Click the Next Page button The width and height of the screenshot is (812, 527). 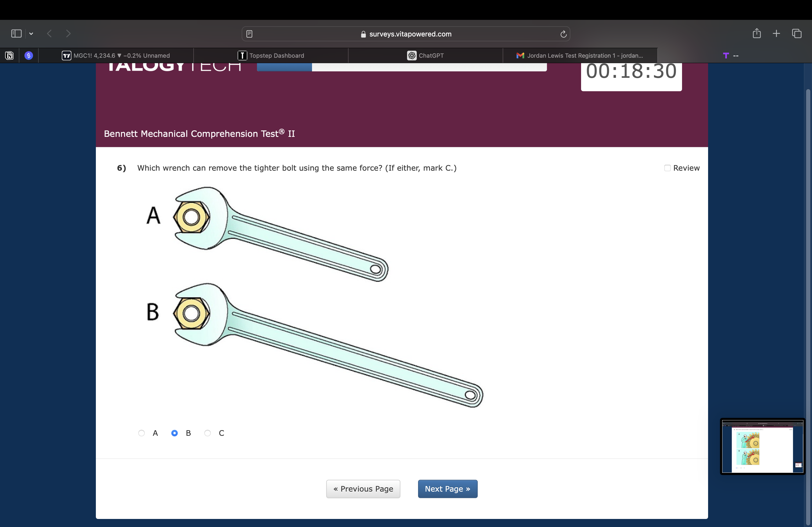(x=447, y=489)
